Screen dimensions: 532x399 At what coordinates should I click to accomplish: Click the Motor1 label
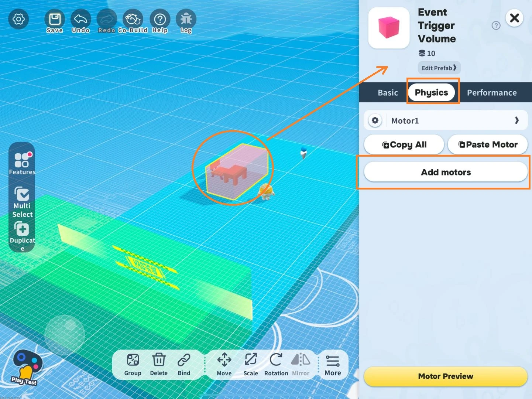[405, 121]
